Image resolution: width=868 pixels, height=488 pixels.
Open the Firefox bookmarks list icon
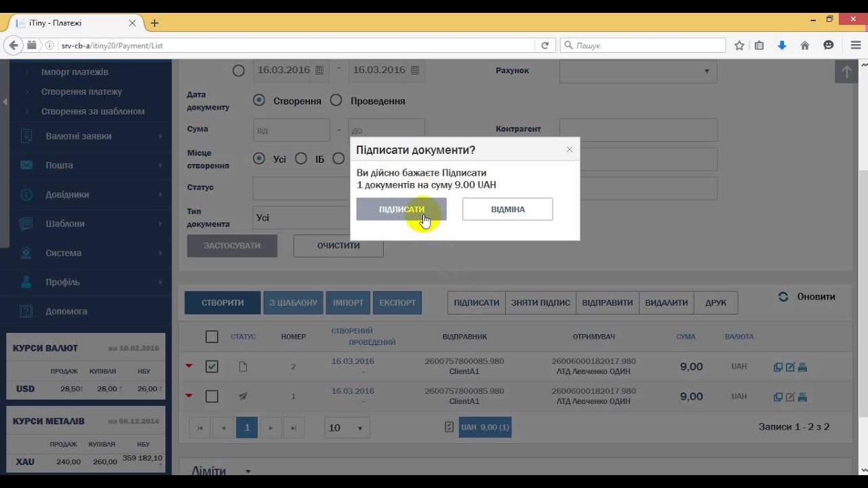point(759,45)
